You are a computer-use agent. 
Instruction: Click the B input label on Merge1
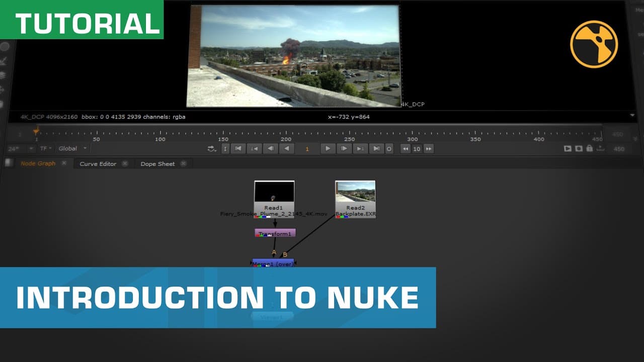(x=285, y=255)
